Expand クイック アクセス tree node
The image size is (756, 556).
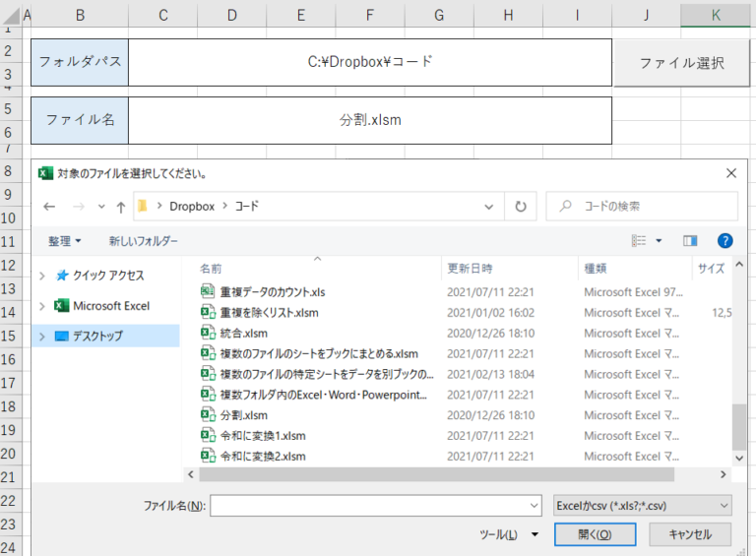click(x=42, y=276)
